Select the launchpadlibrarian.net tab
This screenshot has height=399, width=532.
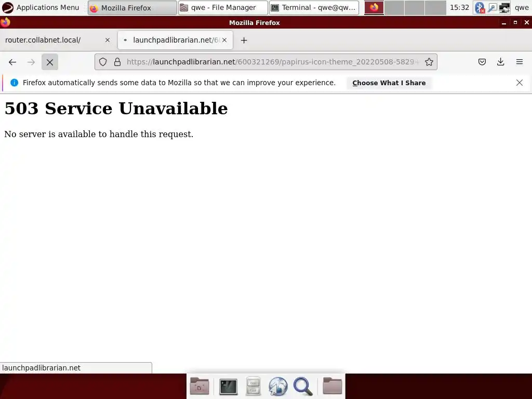click(x=176, y=40)
